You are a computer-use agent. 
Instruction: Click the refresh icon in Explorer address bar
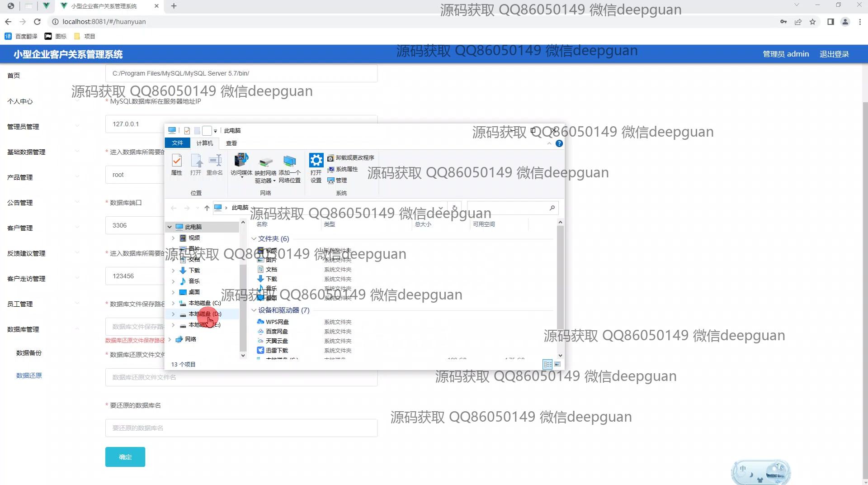click(x=455, y=208)
